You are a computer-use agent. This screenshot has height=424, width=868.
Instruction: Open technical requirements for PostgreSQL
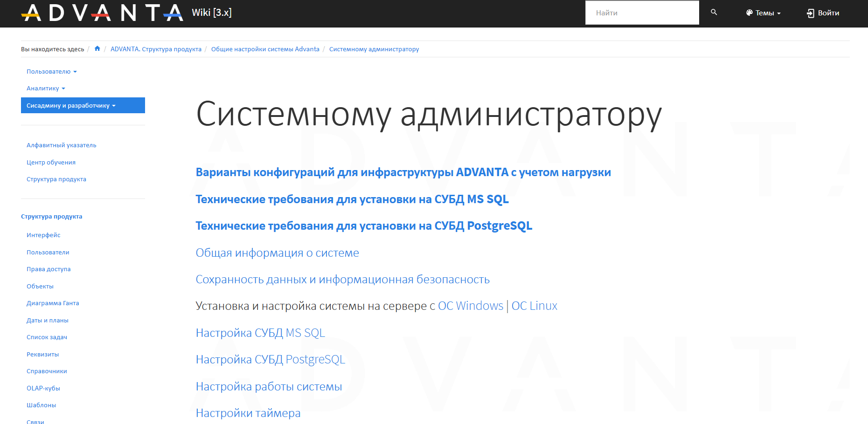click(364, 226)
